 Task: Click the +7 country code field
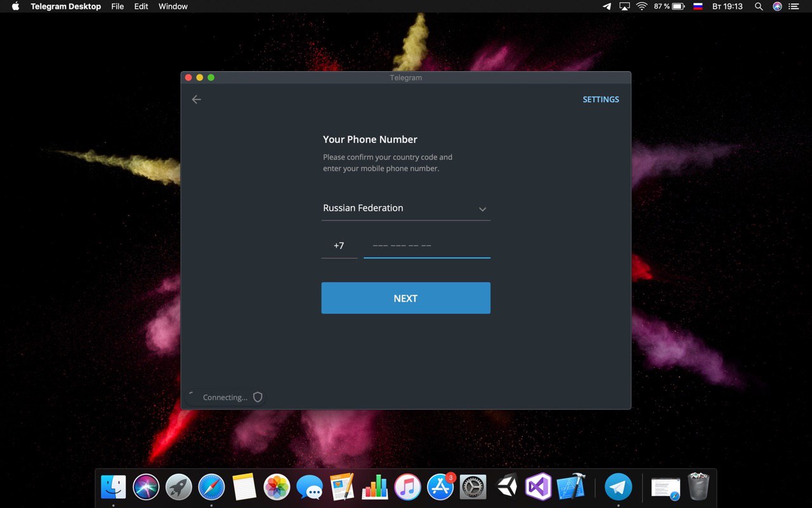click(339, 246)
